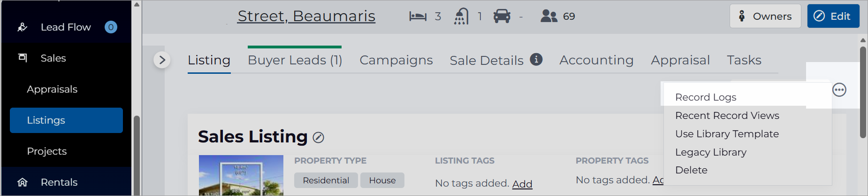Click the property photo thumbnail
The height and width of the screenshot is (196, 868).
[241, 175]
